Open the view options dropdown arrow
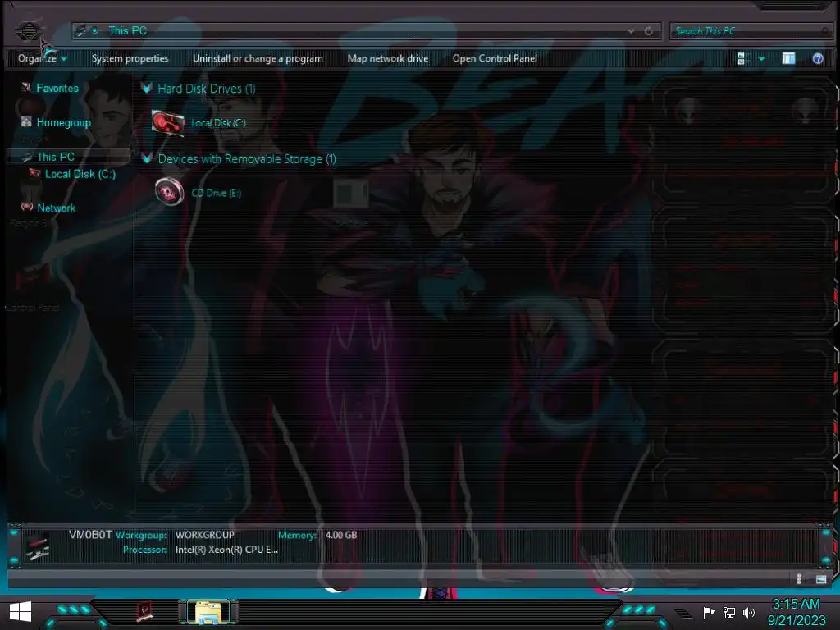This screenshot has width=840, height=630. tap(761, 58)
